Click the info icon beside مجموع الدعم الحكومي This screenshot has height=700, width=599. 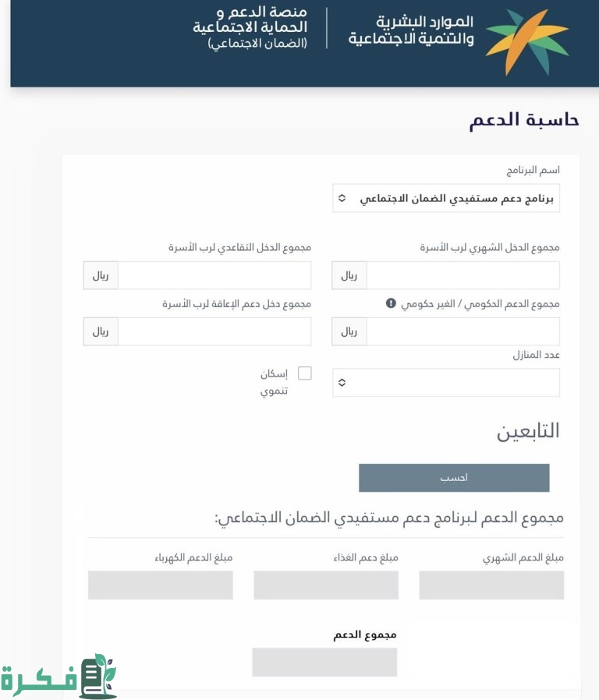[x=391, y=302]
